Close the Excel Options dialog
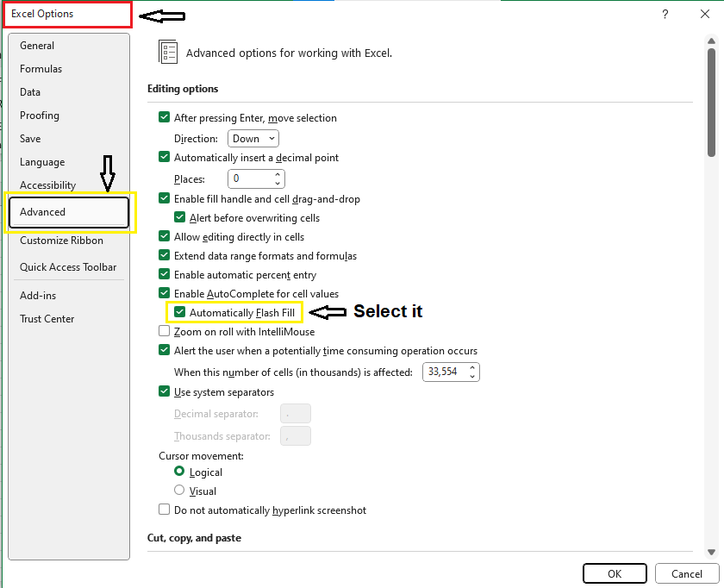Image resolution: width=724 pixels, height=588 pixels. 705,14
